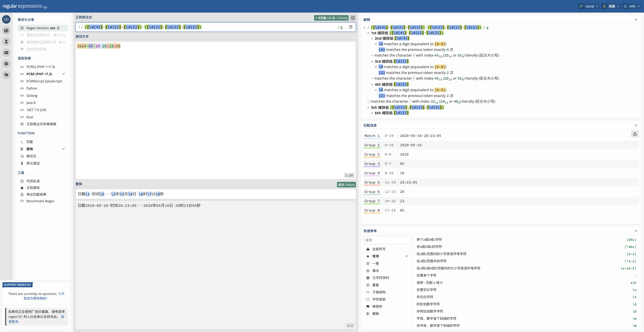
Task: Open the info dropdown
Action: 632,6
